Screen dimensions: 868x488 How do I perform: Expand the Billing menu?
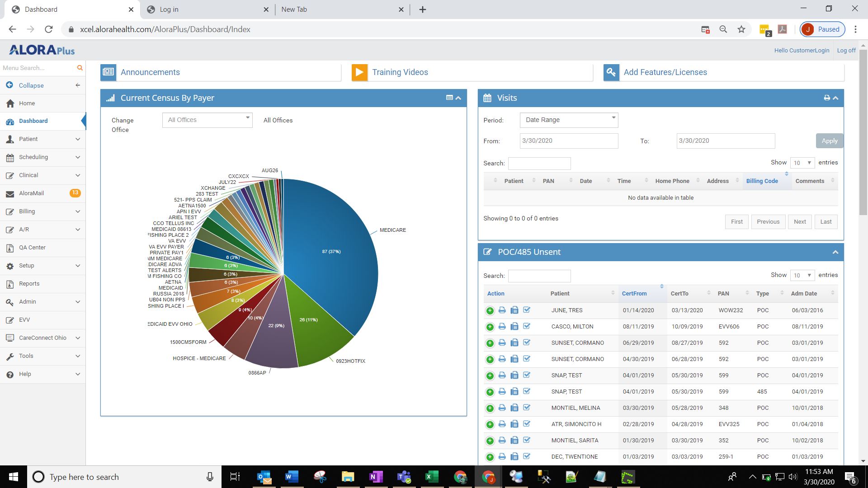pos(27,211)
